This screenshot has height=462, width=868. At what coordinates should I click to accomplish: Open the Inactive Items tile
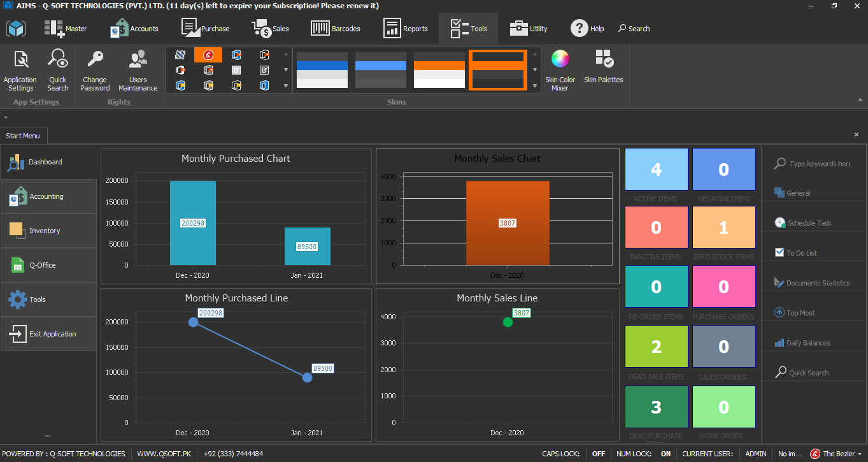656,227
